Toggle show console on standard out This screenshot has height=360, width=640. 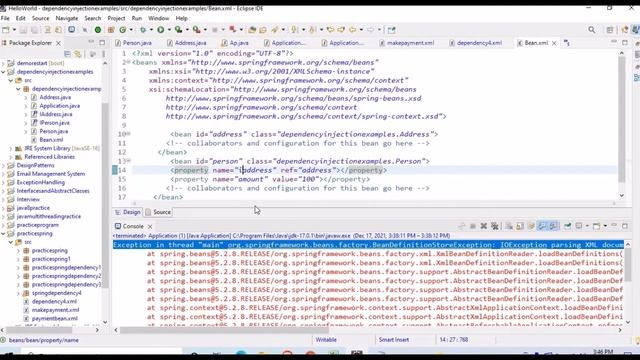[x=542, y=226]
